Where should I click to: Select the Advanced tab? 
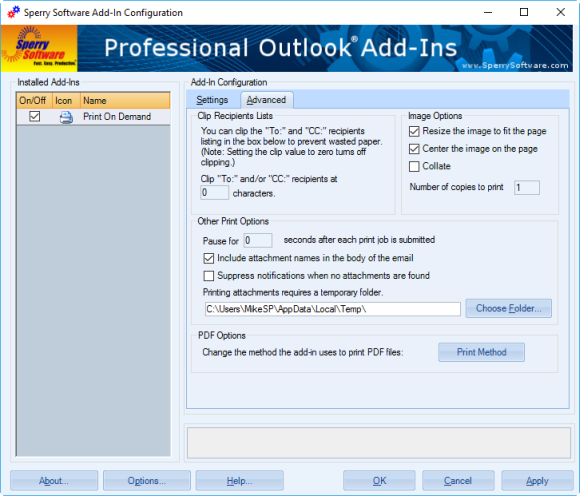tap(266, 100)
